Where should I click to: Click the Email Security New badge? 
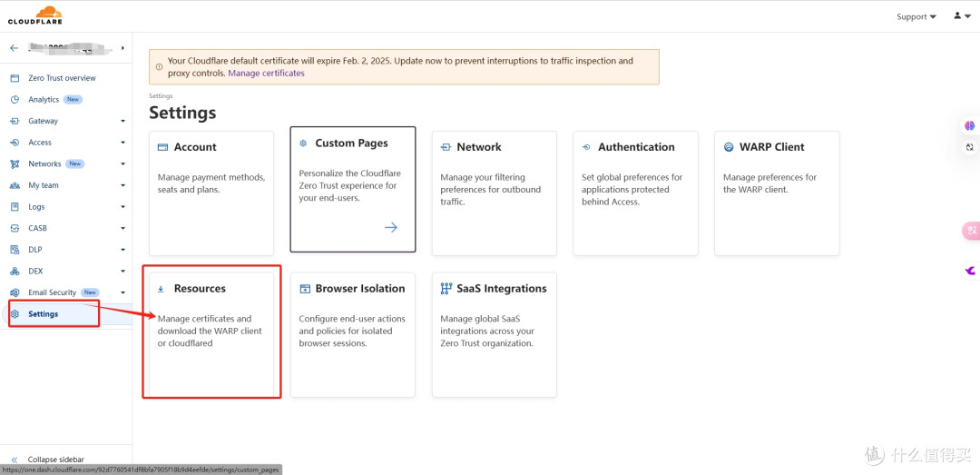click(x=90, y=292)
